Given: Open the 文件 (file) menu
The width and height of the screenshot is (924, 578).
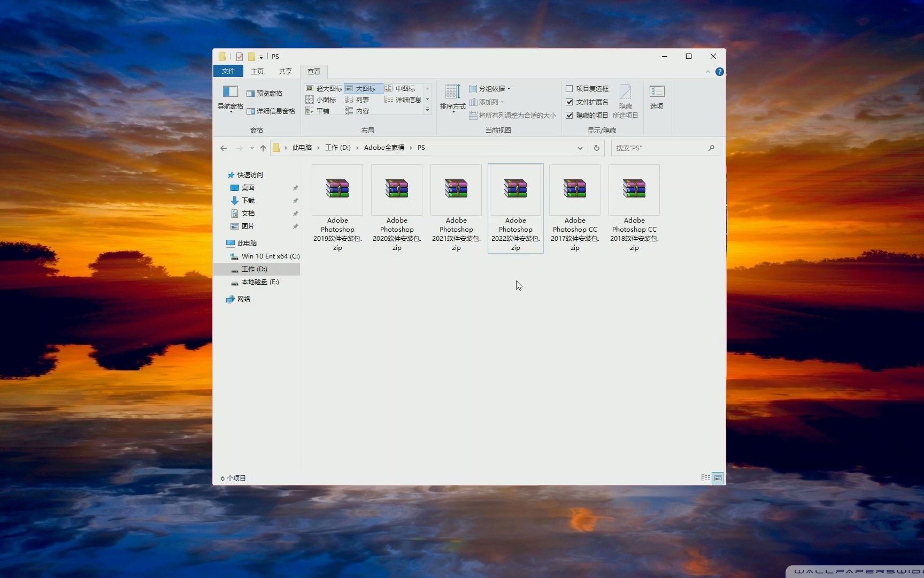Looking at the screenshot, I should click(229, 71).
